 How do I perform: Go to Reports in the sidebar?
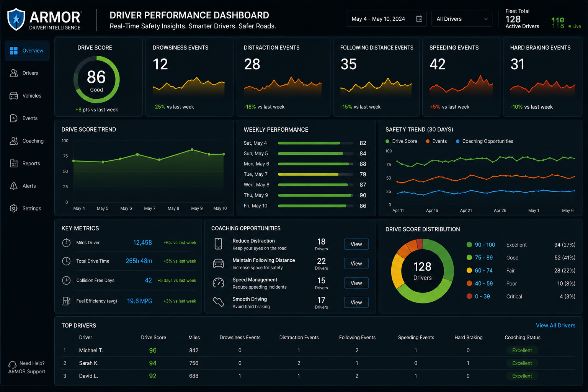pyautogui.click(x=27, y=163)
